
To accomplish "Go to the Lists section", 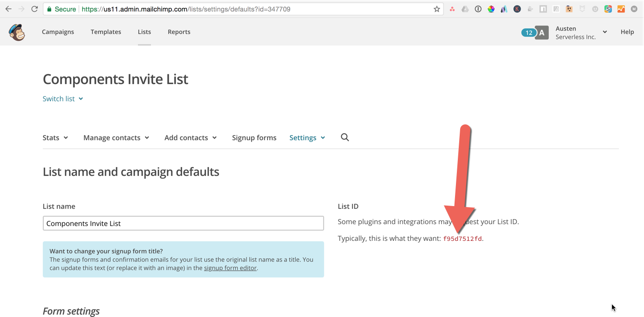I will point(144,32).
